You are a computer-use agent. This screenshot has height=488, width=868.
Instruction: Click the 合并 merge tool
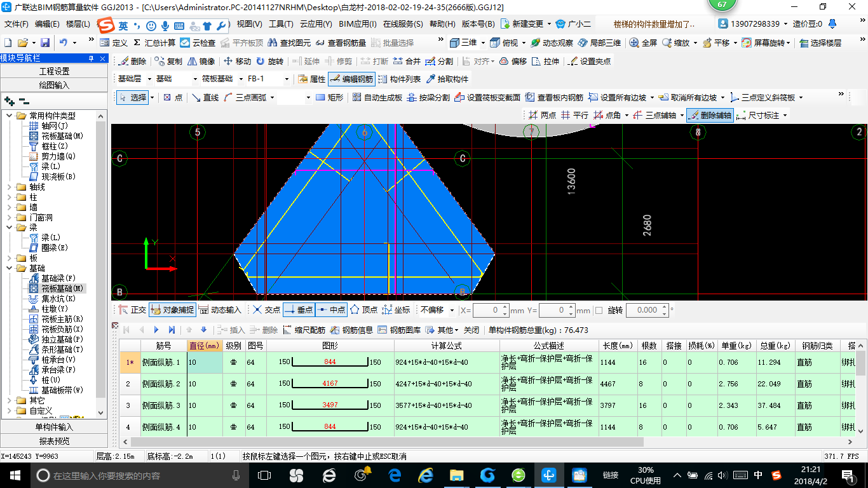pyautogui.click(x=407, y=62)
